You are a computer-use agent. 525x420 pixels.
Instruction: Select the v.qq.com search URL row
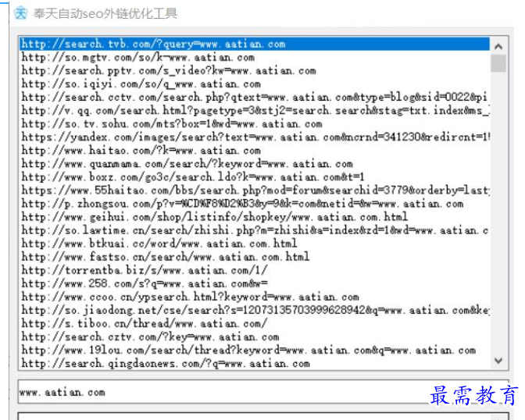coord(255,110)
